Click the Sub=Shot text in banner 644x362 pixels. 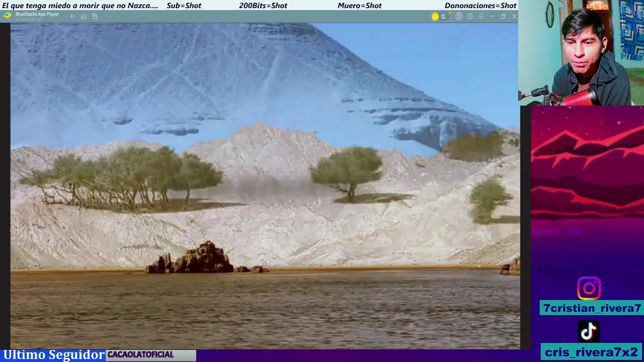(184, 6)
